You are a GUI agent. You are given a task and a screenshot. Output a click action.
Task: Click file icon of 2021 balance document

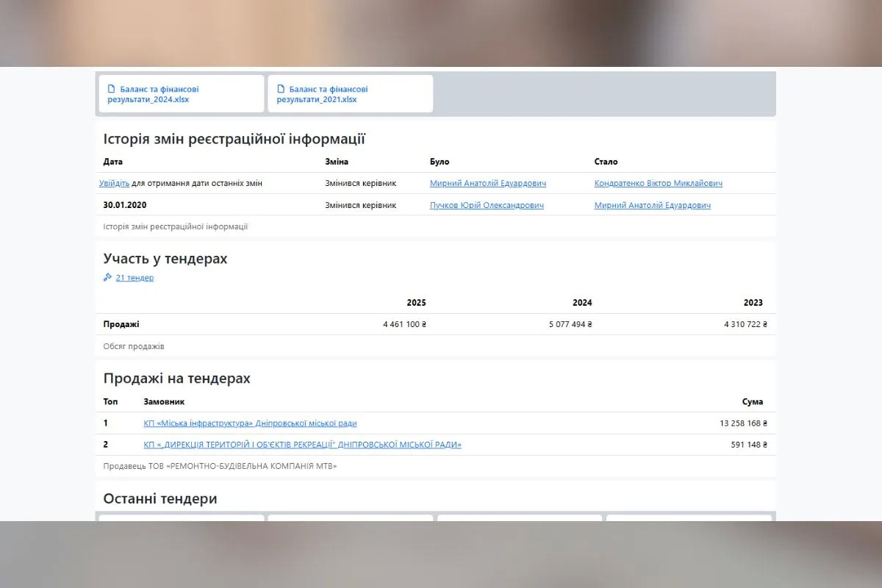pos(281,89)
